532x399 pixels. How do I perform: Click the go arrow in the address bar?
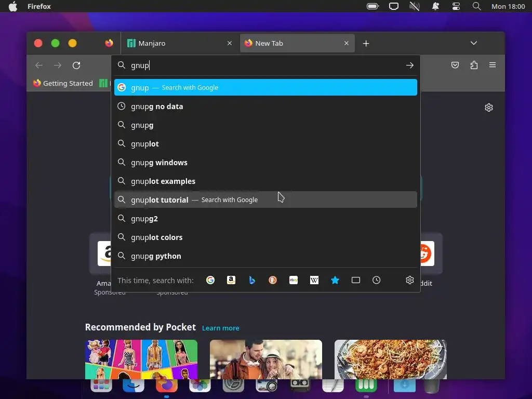(409, 65)
